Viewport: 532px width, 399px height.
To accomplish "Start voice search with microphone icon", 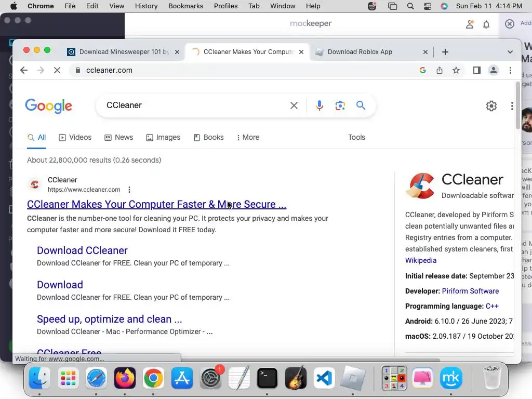I will coord(320,105).
